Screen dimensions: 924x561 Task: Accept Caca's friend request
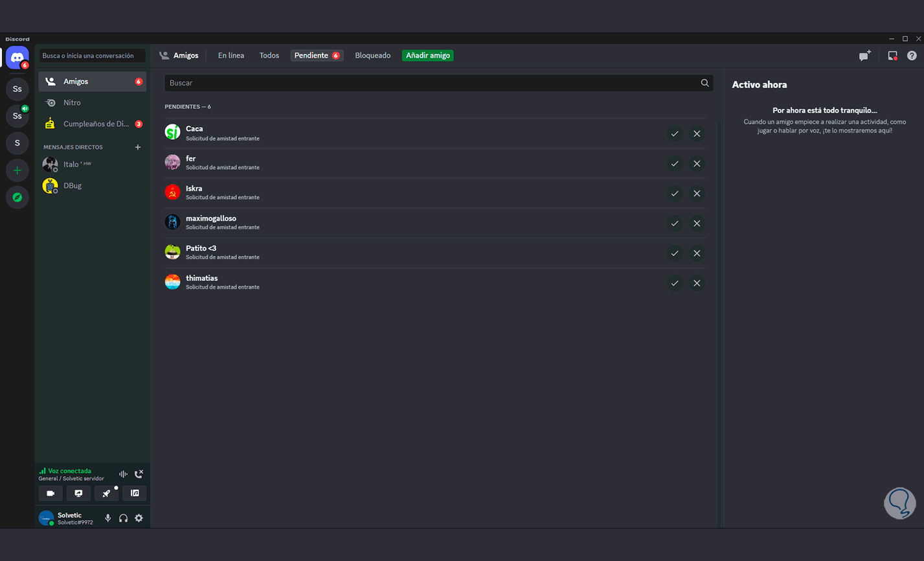675,134
